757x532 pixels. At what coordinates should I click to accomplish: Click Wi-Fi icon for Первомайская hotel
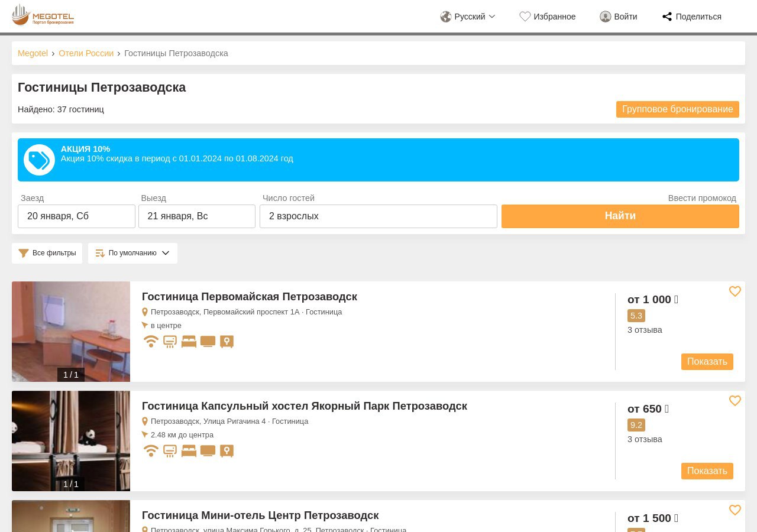click(x=151, y=342)
